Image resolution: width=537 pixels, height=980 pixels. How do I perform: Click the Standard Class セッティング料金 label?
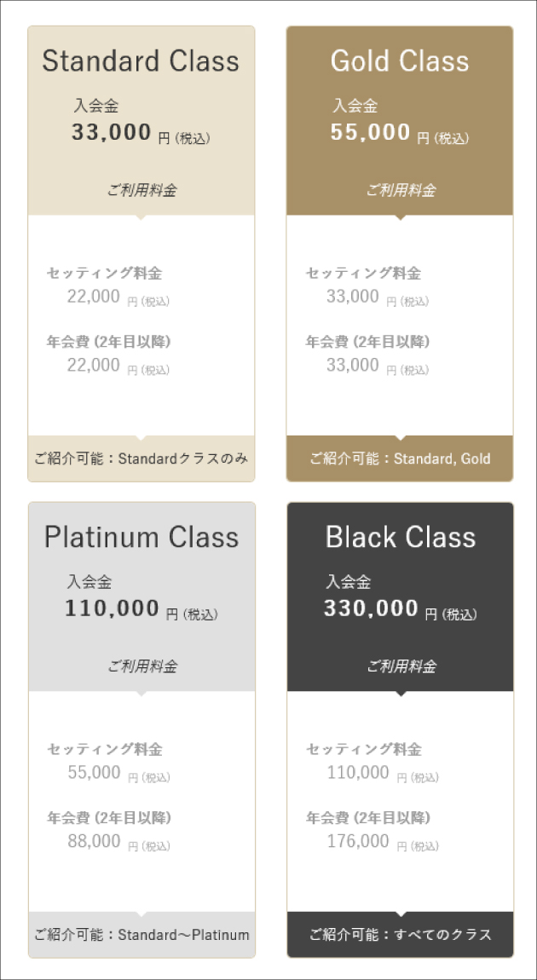(104, 274)
